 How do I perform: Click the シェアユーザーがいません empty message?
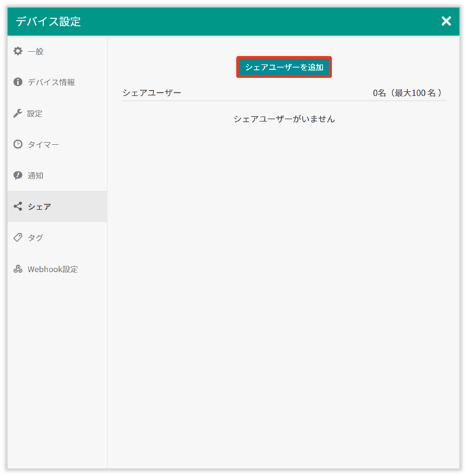(x=284, y=119)
